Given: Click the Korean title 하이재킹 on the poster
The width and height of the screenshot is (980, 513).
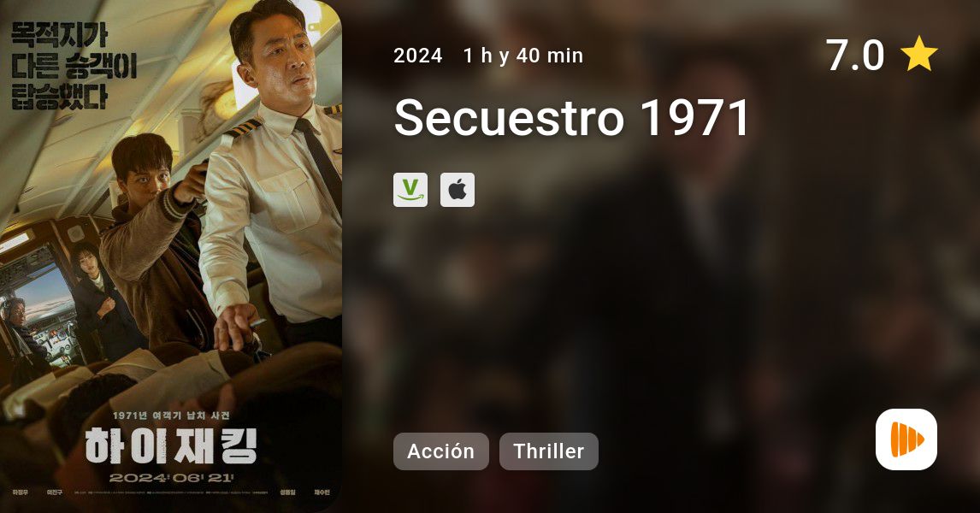Looking at the screenshot, I should tap(171, 445).
